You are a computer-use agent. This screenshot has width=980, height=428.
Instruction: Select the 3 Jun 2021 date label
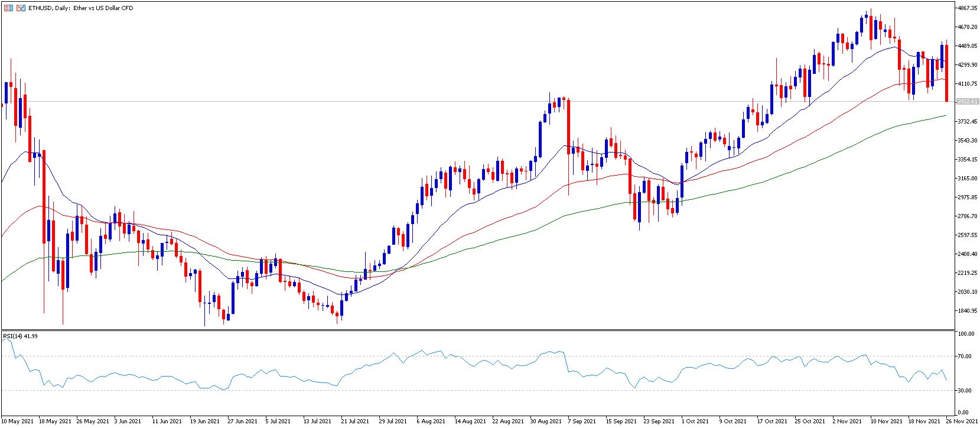(128, 421)
